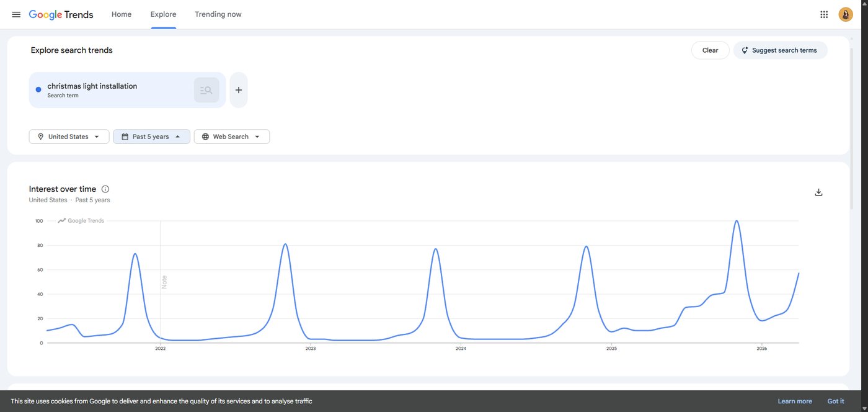Select the christmas light installation search term chip
Image resolution: width=868 pixels, height=412 pixels.
click(112, 89)
